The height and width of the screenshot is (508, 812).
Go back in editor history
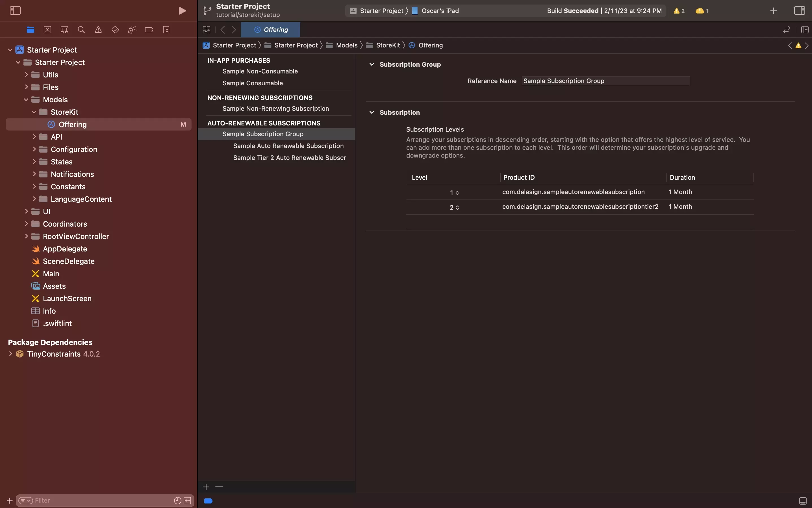tap(222, 30)
